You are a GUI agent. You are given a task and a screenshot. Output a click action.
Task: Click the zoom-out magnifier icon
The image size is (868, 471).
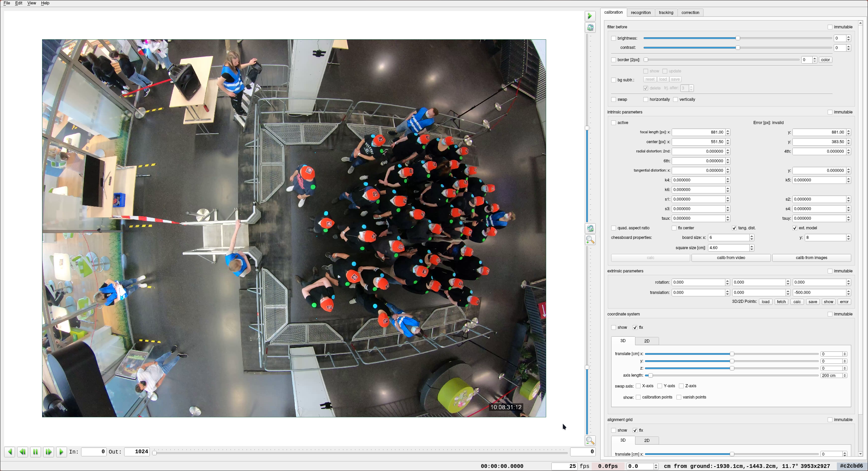point(590,441)
